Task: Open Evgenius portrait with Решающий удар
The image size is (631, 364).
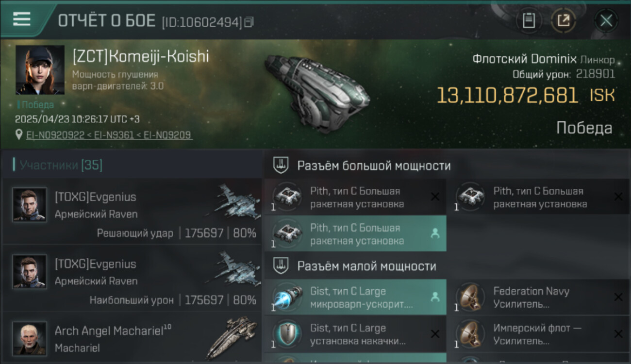Action: coord(30,205)
